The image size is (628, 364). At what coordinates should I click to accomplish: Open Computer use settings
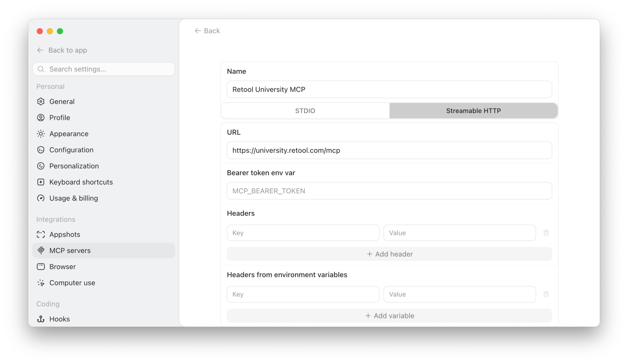[104, 283]
